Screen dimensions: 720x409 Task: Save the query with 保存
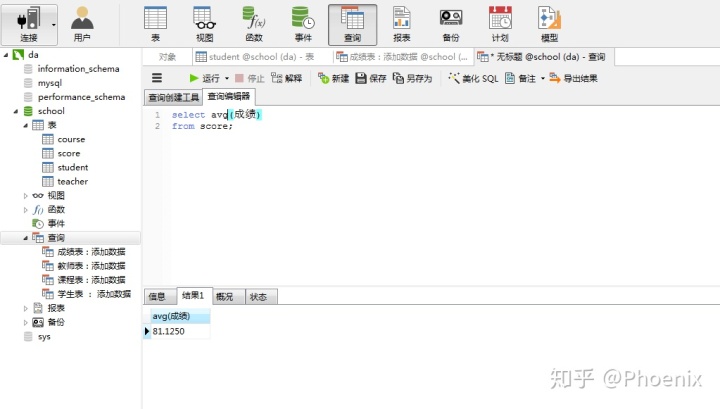coord(371,78)
